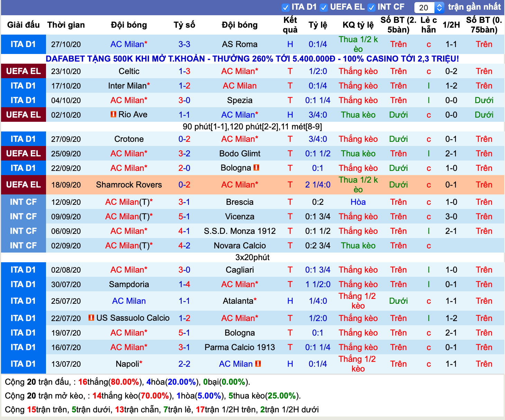
Task: Click the 3x20phút note text
Action: tap(252, 257)
